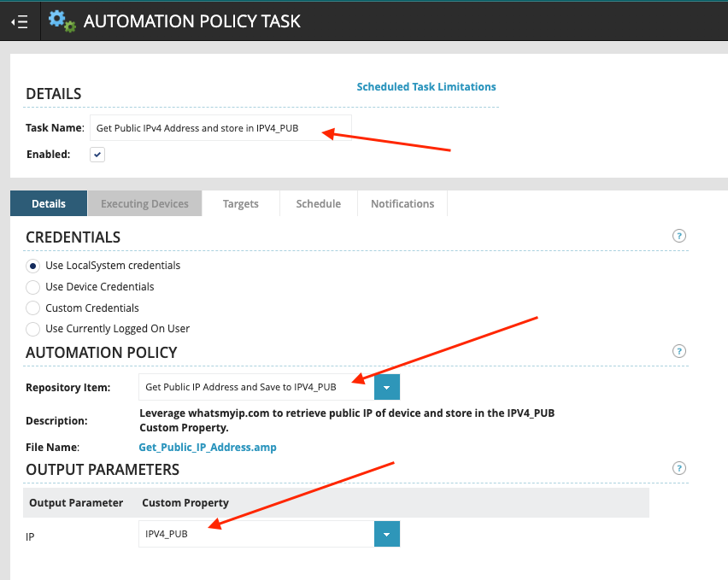Open help for the Automation Policy section
728x580 pixels.
pyautogui.click(x=679, y=351)
